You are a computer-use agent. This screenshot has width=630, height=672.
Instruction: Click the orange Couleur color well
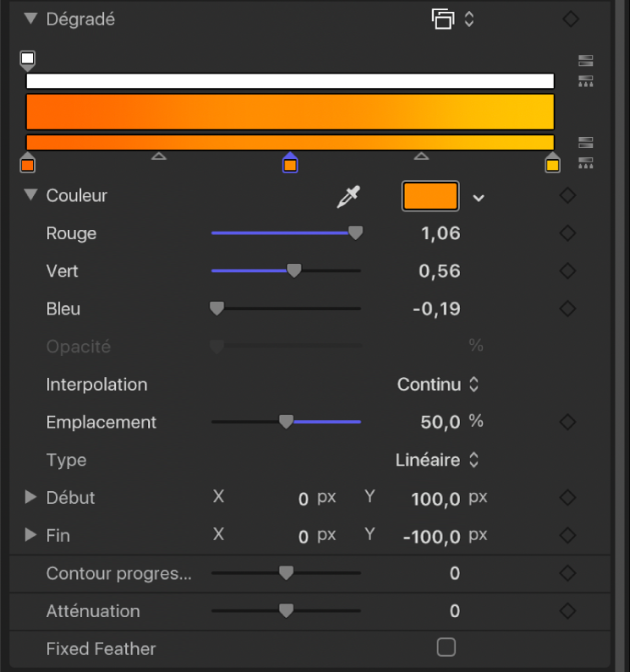click(430, 196)
